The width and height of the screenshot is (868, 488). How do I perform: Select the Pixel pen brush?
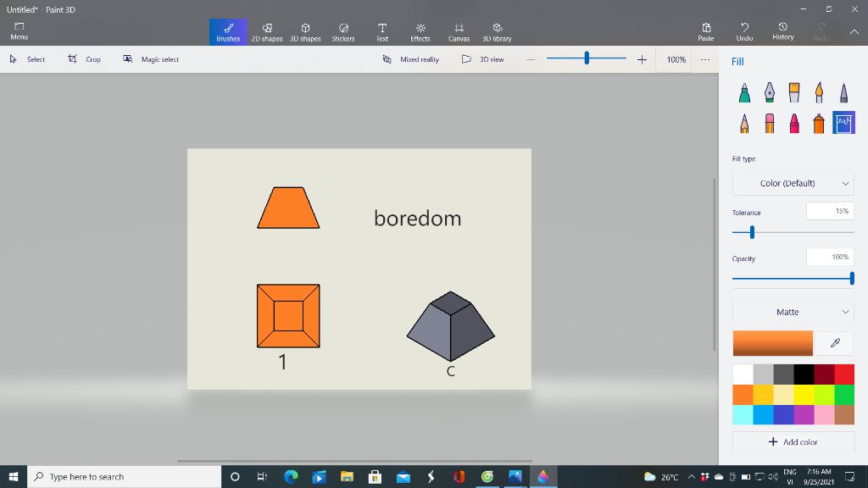pos(843,92)
